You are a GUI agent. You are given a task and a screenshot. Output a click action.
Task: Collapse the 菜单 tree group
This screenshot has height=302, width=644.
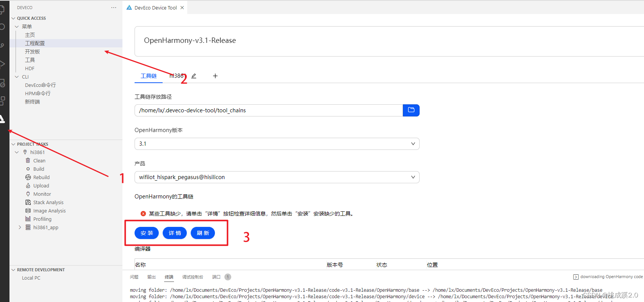pyautogui.click(x=17, y=27)
